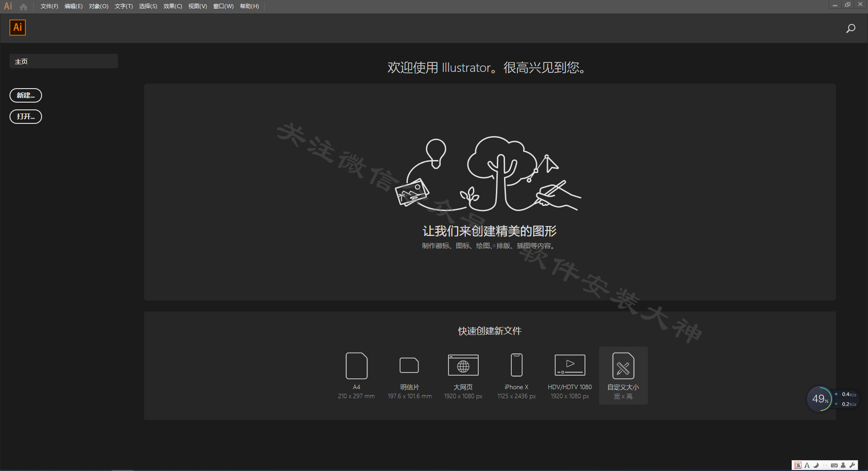Image resolution: width=868 pixels, height=471 pixels.
Task: Click the 打开... button
Action: tap(26, 117)
